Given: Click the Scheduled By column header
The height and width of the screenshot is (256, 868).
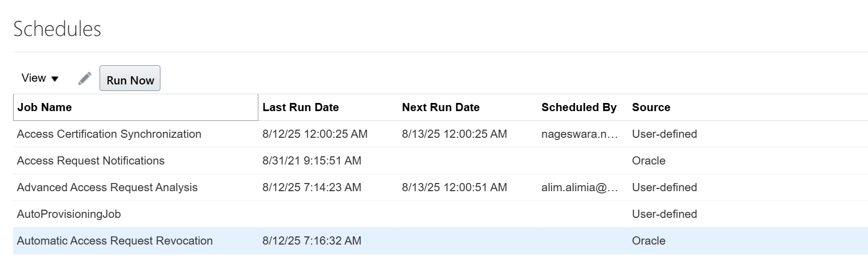Looking at the screenshot, I should 579,107.
